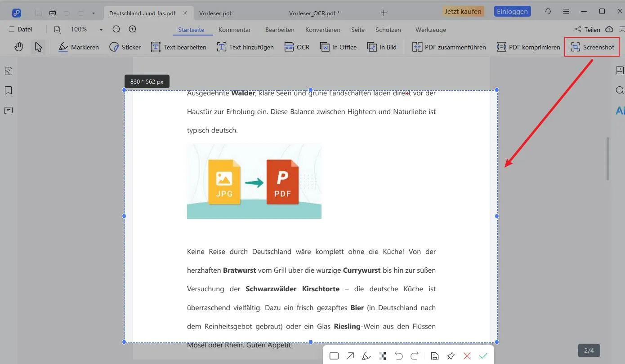The image size is (625, 364).
Task: Redo with the title bar redo arrow
Action: 80,13
